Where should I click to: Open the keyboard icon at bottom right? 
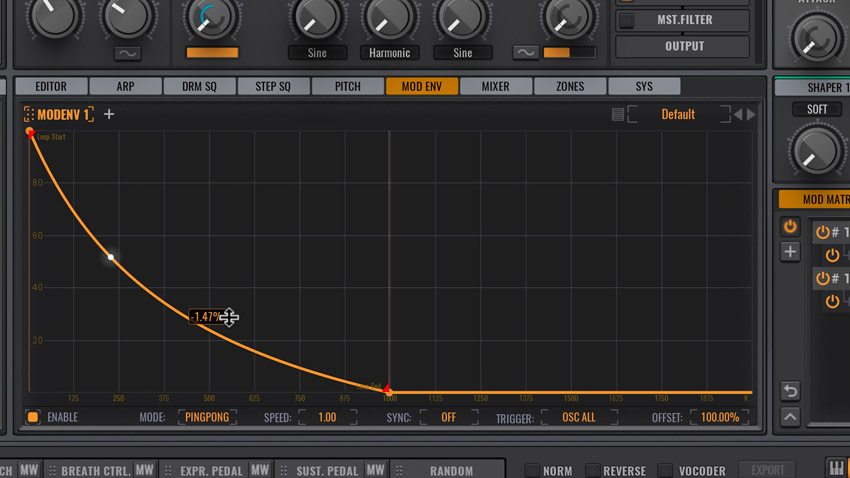point(837,468)
